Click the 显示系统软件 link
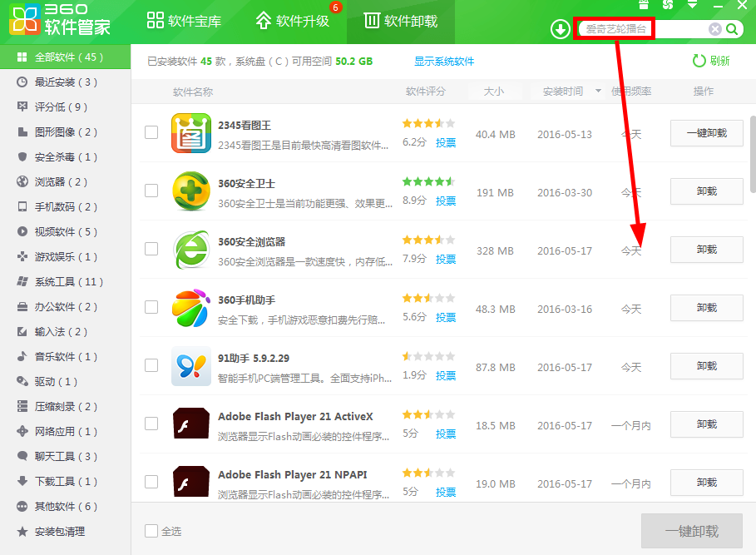Image resolution: width=756 pixels, height=555 pixels. (444, 62)
